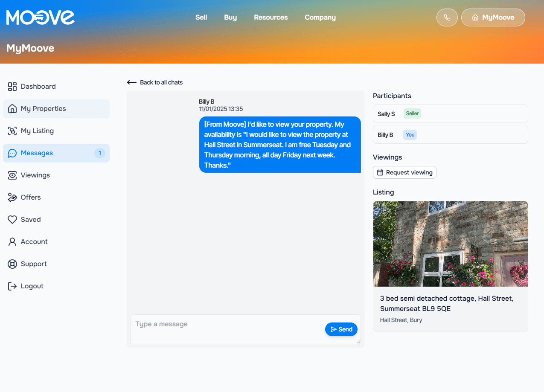544x392 pixels.
Task: Open the Hall Street cottage listing photo
Action: [450, 244]
